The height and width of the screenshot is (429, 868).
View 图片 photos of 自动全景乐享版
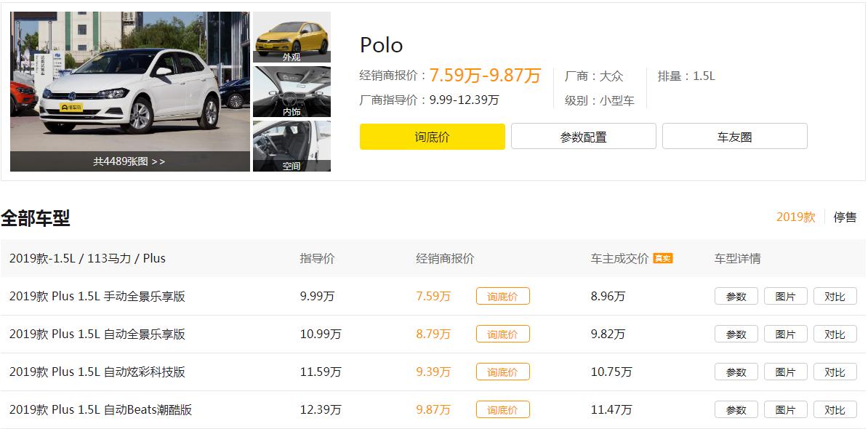point(785,334)
